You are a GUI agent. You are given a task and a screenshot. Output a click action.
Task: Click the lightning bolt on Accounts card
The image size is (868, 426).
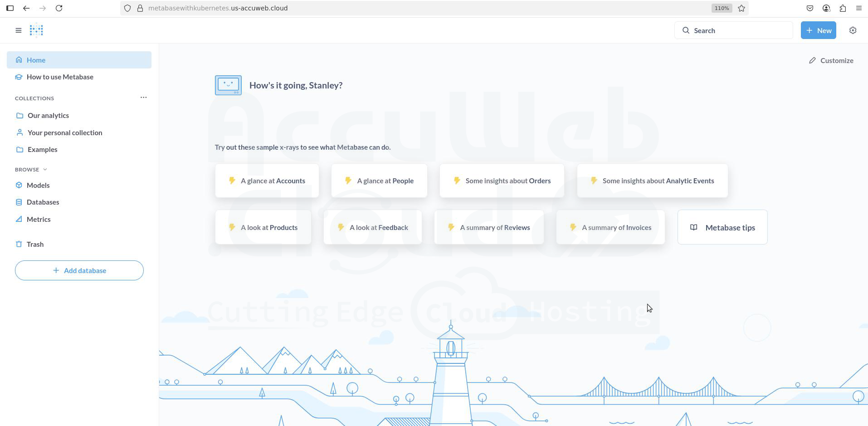point(232,181)
